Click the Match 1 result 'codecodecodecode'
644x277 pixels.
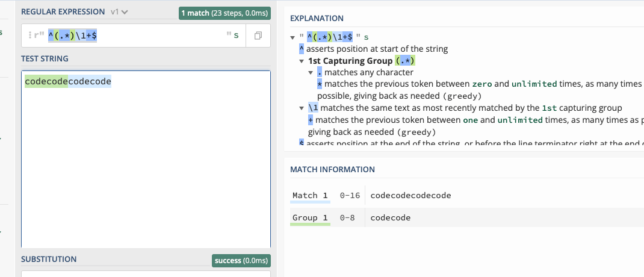410,196
